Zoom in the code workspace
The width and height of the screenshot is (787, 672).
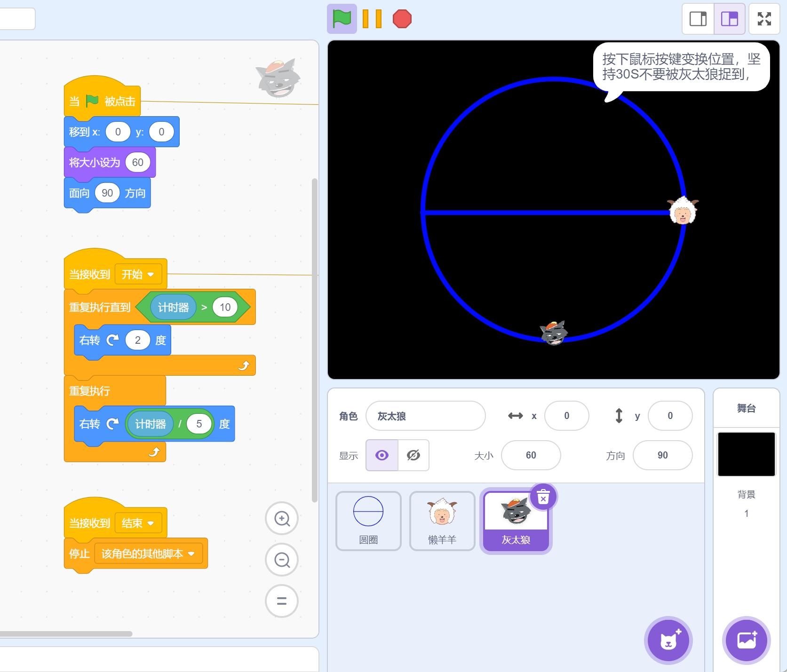pyautogui.click(x=282, y=519)
